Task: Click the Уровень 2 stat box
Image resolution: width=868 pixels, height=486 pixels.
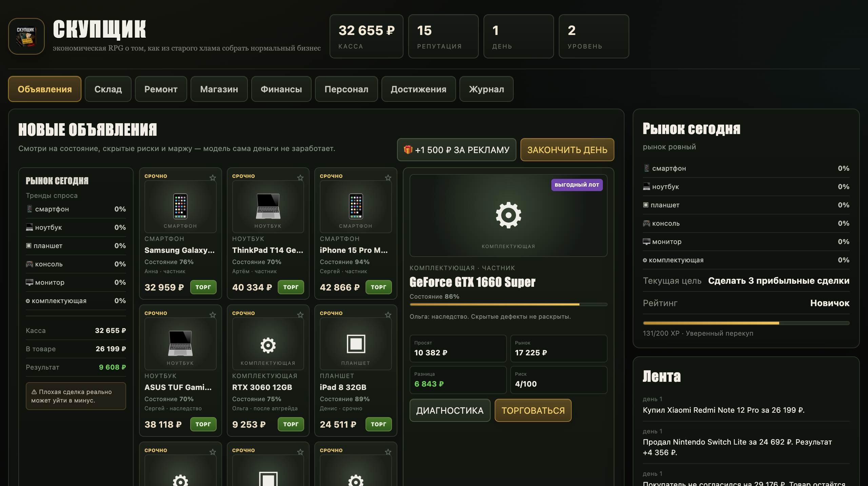Action: (x=594, y=36)
